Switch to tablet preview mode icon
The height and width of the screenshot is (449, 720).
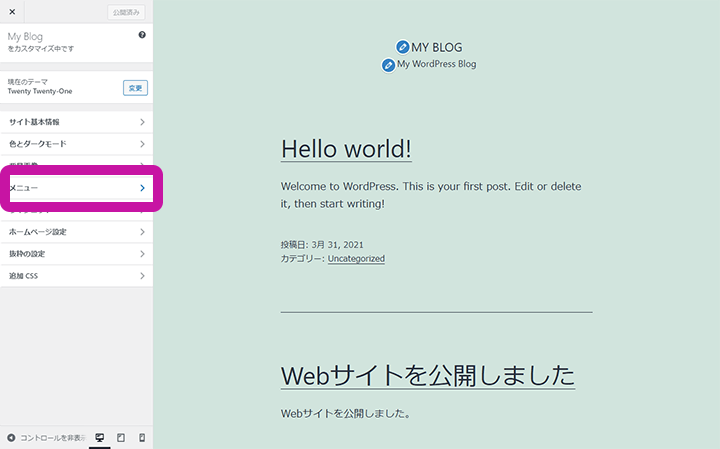click(121, 438)
